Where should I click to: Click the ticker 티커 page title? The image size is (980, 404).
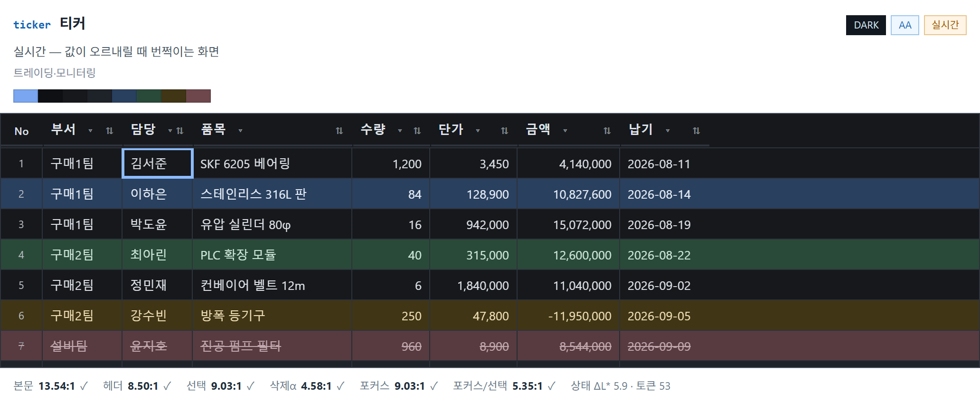click(49, 24)
